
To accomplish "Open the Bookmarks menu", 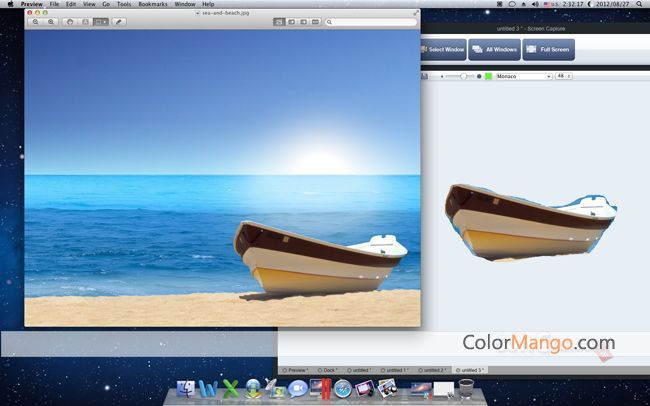I will (x=153, y=4).
